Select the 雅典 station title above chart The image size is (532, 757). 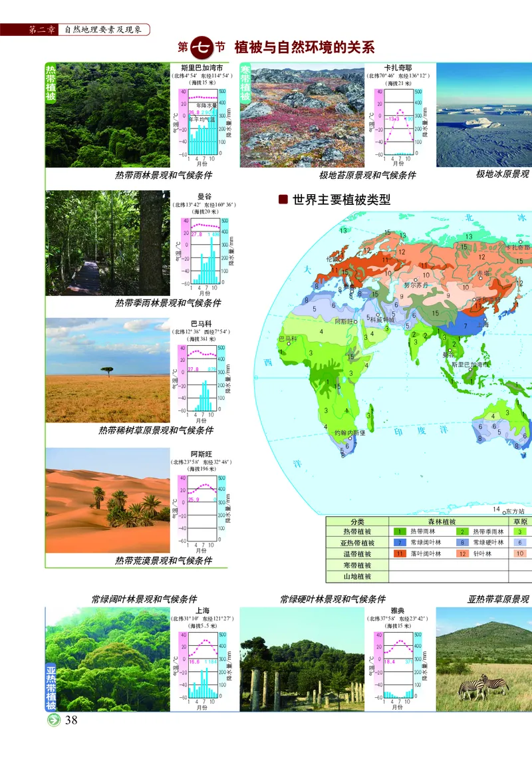pos(398,611)
